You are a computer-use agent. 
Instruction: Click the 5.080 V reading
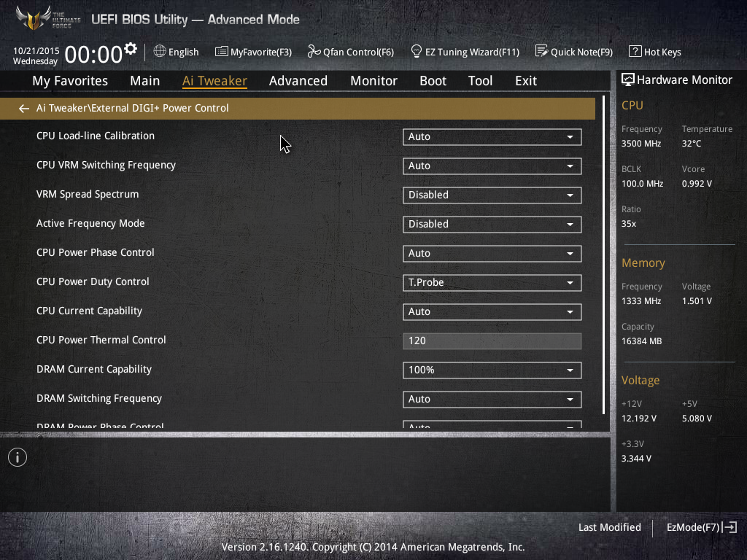click(697, 418)
